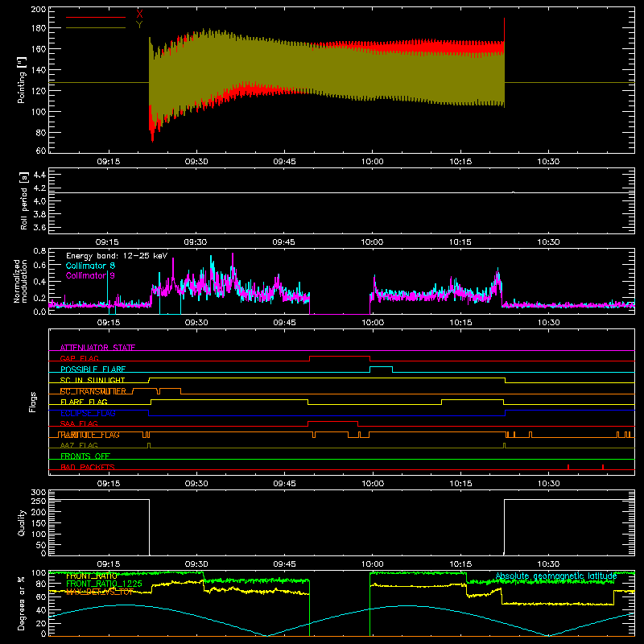The image size is (644, 644).
Task: Click the first red BAD_PACKETS tick mark
Action: (x=568, y=467)
